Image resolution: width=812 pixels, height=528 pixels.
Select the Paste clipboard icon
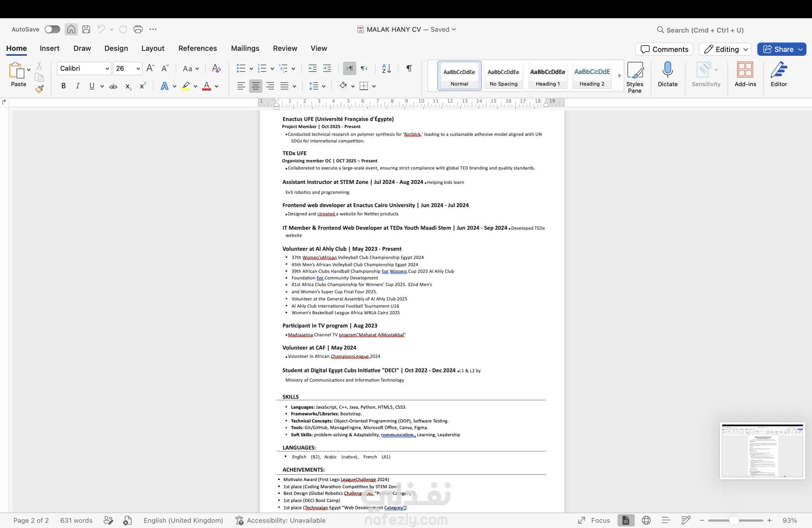[16, 70]
